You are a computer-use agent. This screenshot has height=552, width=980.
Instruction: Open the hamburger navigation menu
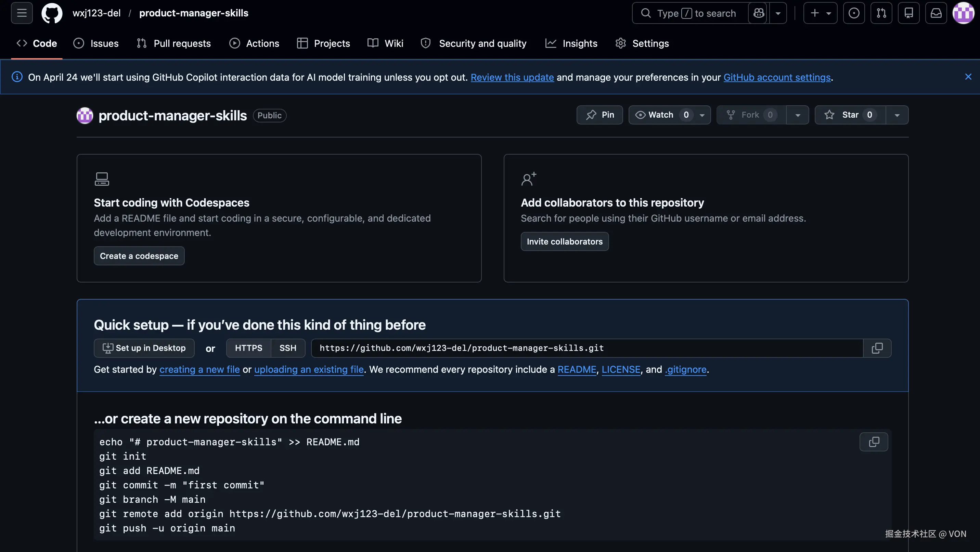pyautogui.click(x=22, y=13)
